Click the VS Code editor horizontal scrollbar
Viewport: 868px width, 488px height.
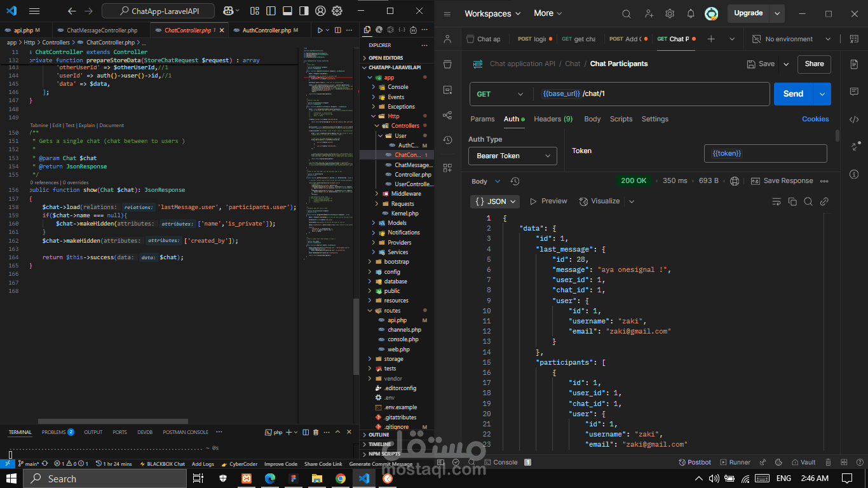tap(113, 421)
